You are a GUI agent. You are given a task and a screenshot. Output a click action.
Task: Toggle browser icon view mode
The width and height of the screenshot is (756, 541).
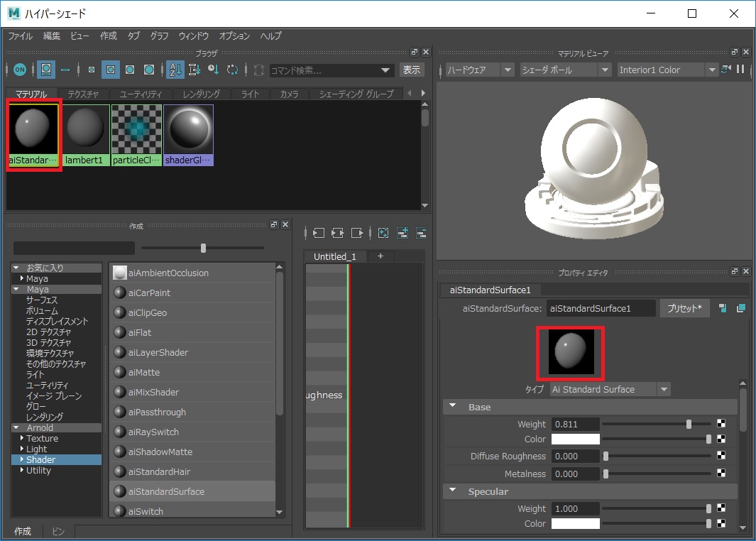46,70
